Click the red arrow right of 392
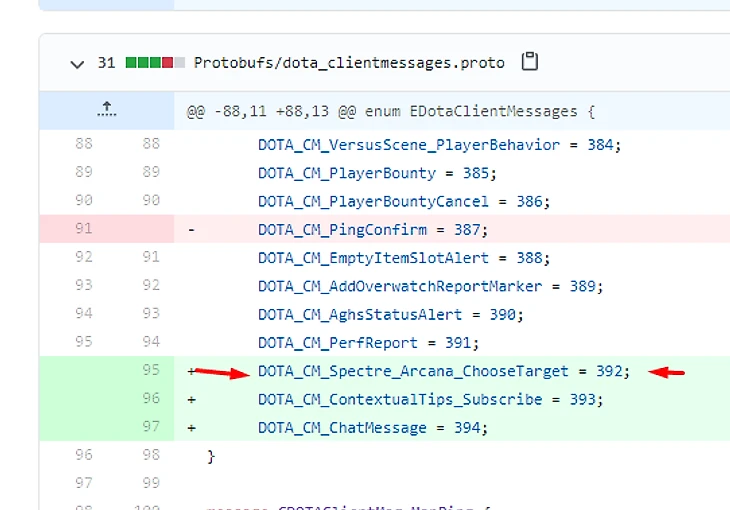 (x=667, y=372)
